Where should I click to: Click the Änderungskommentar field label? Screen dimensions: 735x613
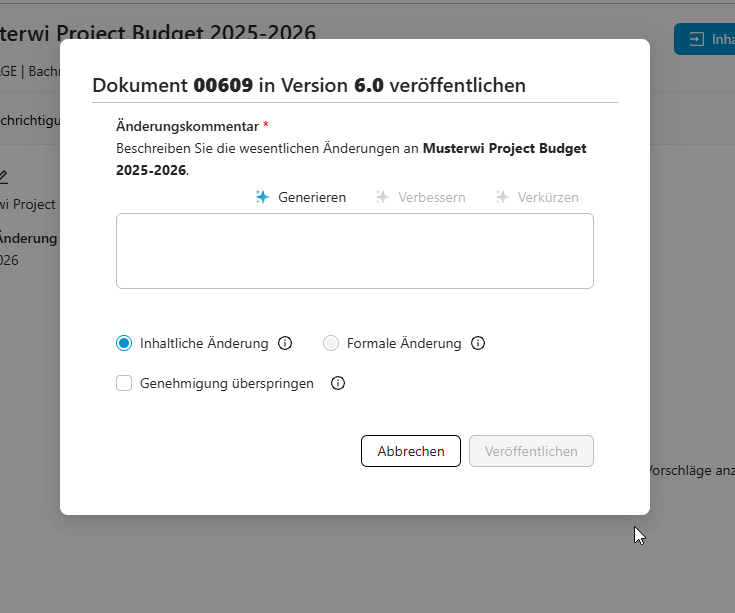(x=188, y=126)
